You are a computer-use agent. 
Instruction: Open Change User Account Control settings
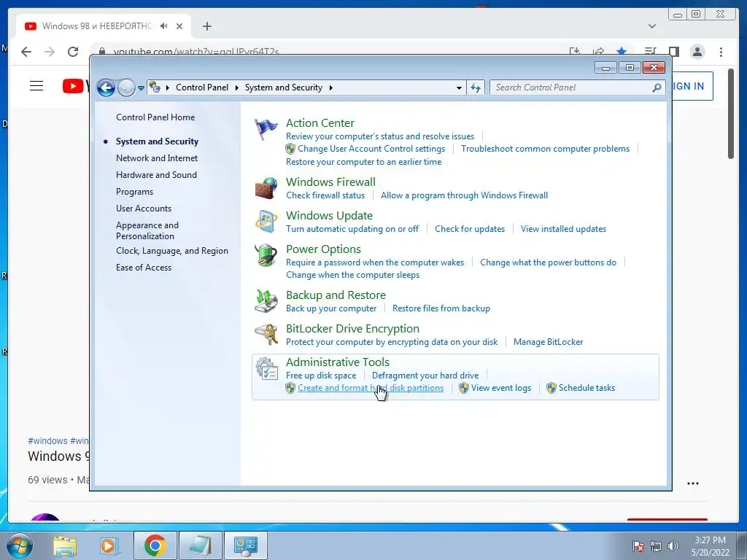tap(371, 149)
